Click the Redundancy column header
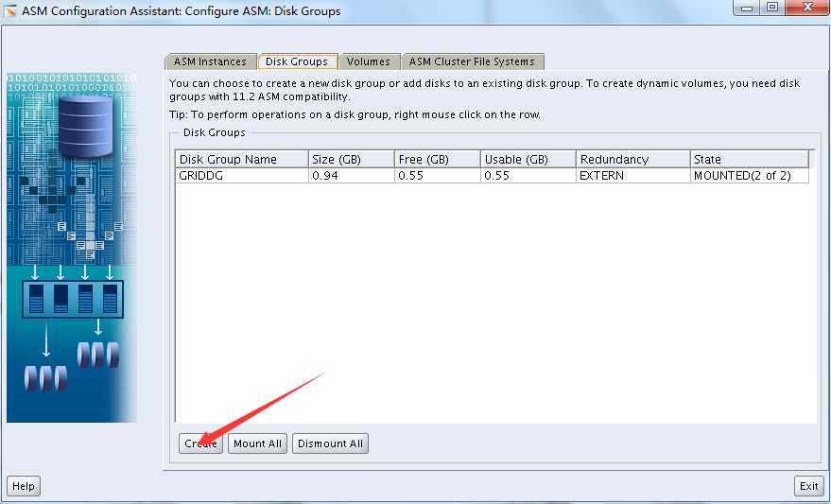The width and height of the screenshot is (831, 504). [x=633, y=160]
